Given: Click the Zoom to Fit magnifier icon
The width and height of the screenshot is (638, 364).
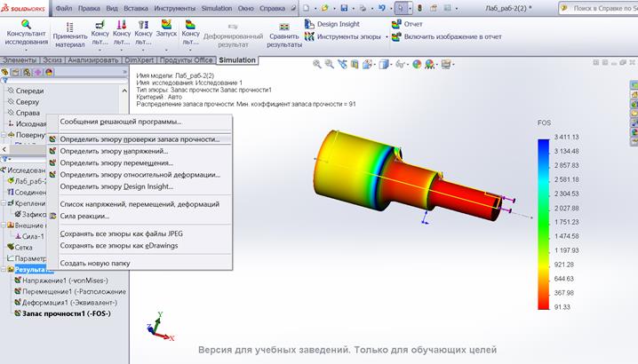Looking at the screenshot, I should click(316, 64).
